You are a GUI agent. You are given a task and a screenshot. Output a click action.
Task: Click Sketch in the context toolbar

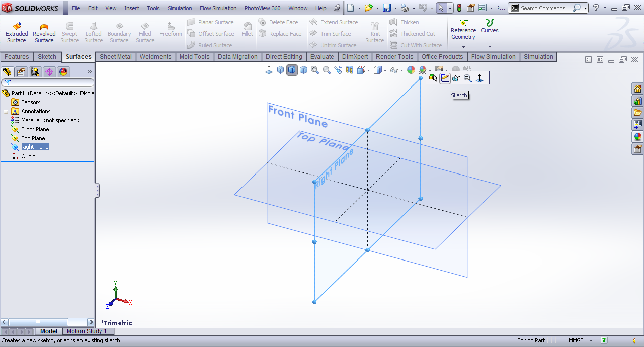click(x=445, y=78)
